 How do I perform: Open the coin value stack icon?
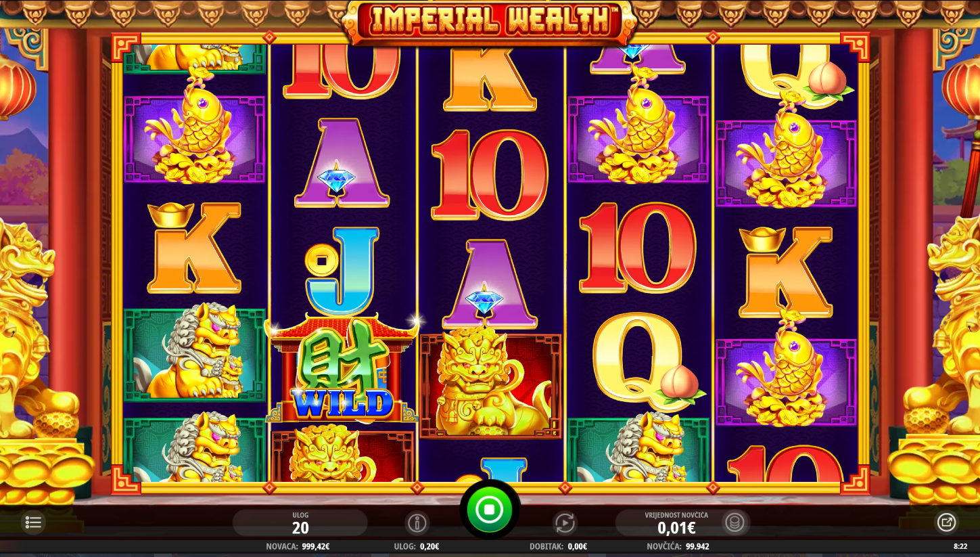click(x=734, y=522)
